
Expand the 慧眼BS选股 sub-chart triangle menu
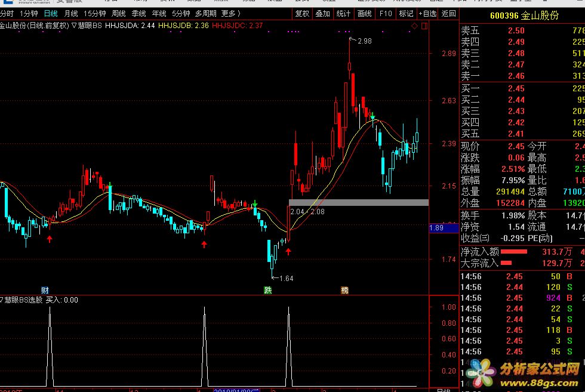1,300
